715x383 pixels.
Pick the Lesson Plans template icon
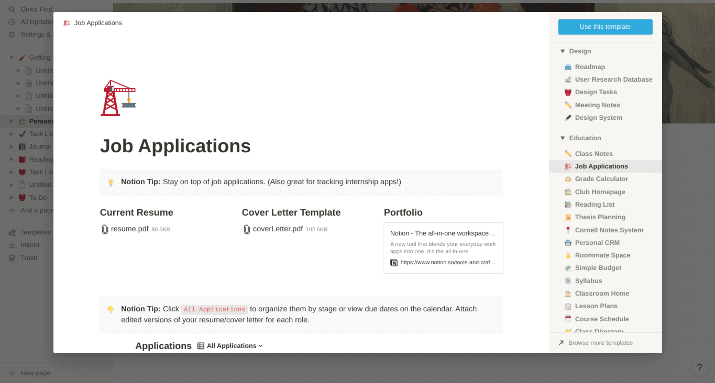pyautogui.click(x=568, y=306)
